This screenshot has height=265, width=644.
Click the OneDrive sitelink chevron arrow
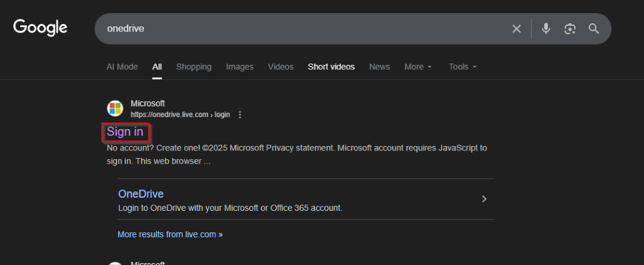pos(484,199)
